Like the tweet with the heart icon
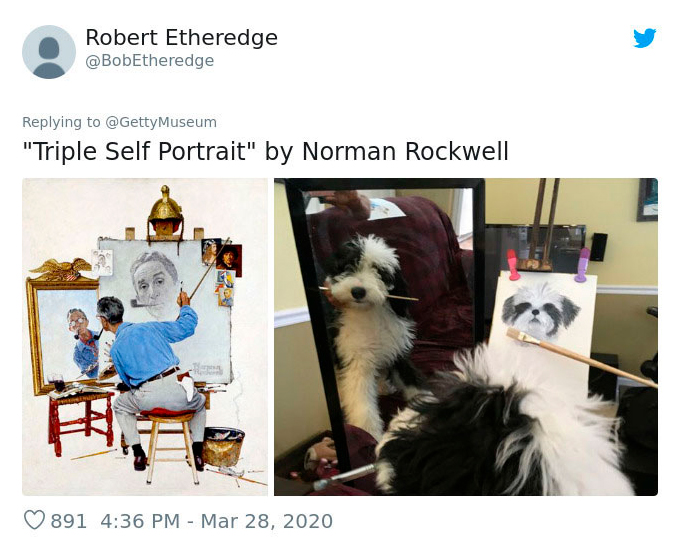Image resolution: width=680 pixels, height=540 pixels. click(x=34, y=520)
